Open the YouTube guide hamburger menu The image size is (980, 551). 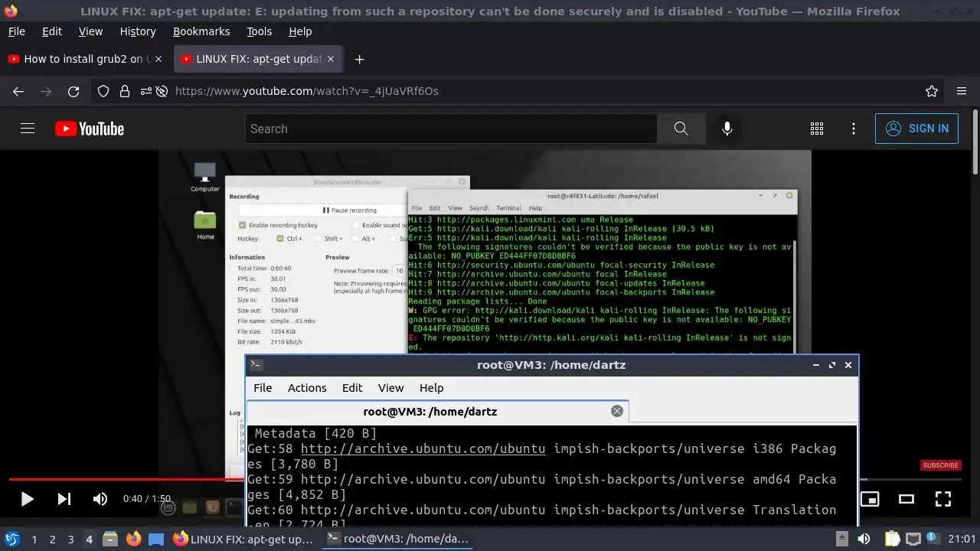(x=28, y=129)
